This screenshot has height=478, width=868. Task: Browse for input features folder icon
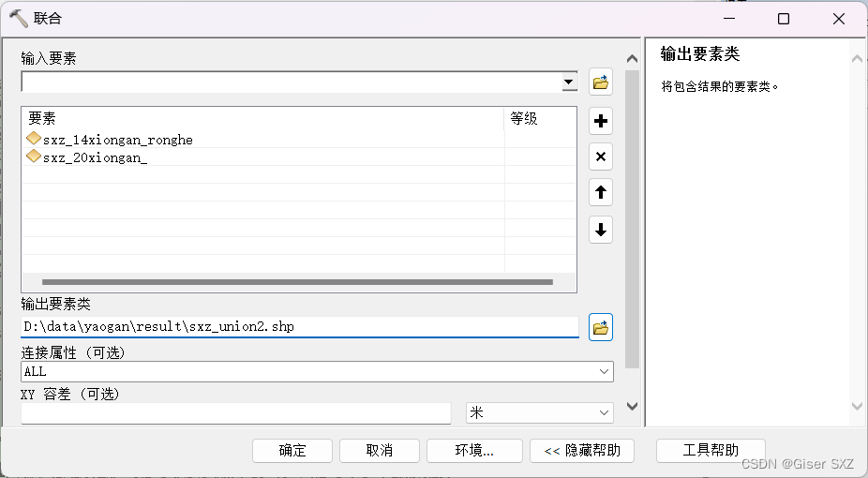tap(601, 82)
